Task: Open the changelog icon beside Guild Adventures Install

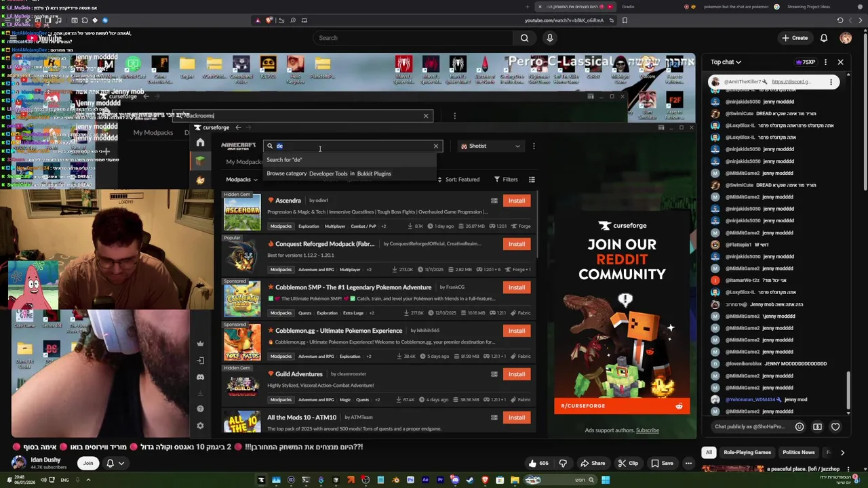Action: (x=494, y=374)
